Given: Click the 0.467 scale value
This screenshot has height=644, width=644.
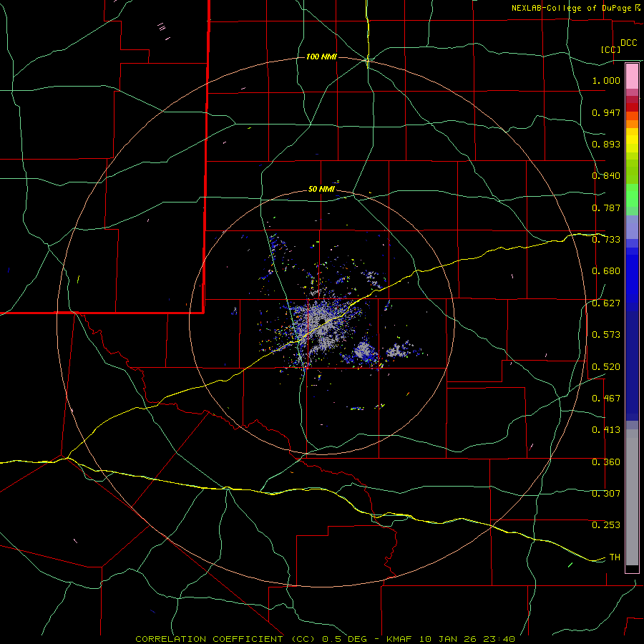Looking at the screenshot, I should pyautogui.click(x=606, y=399).
